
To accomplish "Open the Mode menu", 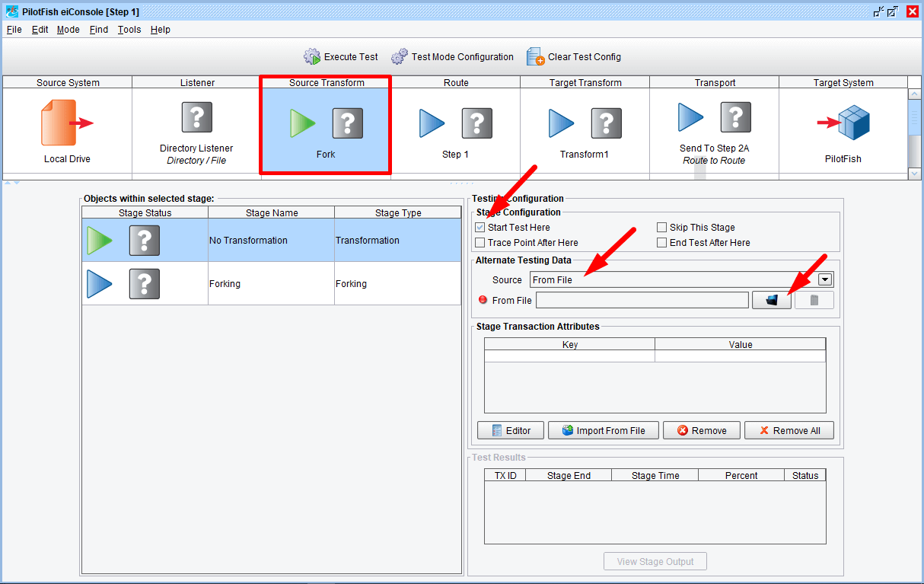I will [x=68, y=30].
